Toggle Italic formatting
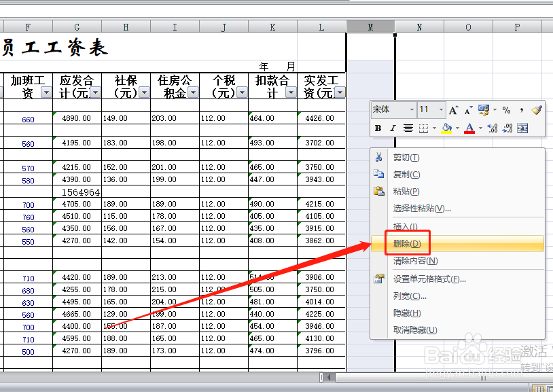Viewport: 553px width, 392px height. click(x=393, y=127)
